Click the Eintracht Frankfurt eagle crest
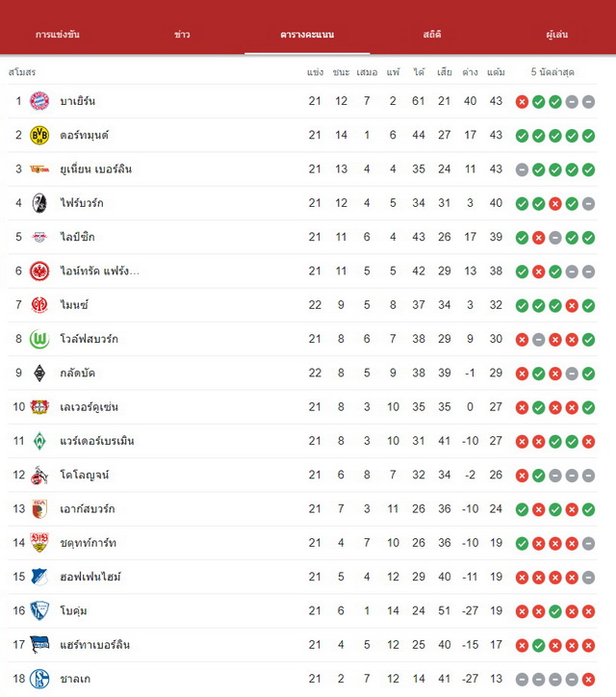This screenshot has height=697, width=616. tap(39, 271)
